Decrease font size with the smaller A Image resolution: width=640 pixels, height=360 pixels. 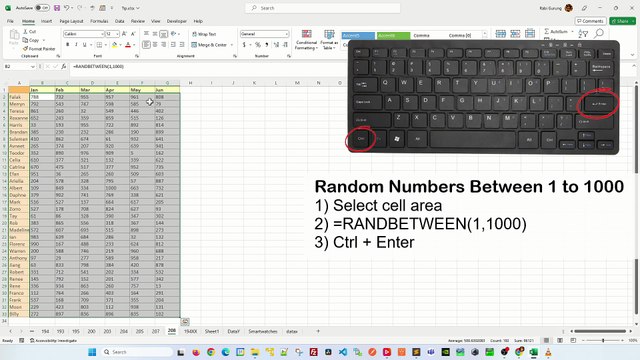tap(133, 34)
